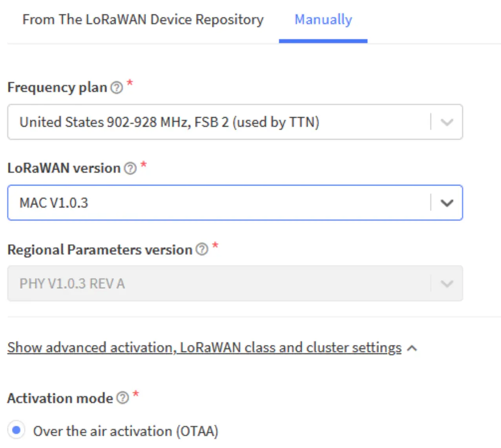Expand the LoRaWAN version chevron arrow
Screen dimensions: 501x448
(x=447, y=203)
